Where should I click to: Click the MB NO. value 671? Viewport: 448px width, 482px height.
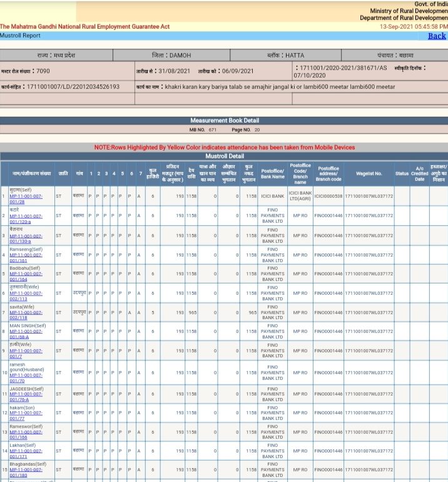pyautogui.click(x=212, y=130)
